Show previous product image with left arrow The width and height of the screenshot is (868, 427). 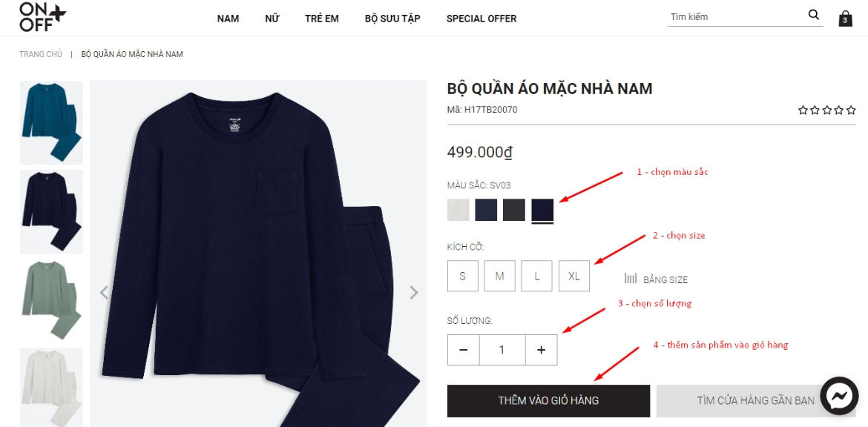(x=104, y=293)
